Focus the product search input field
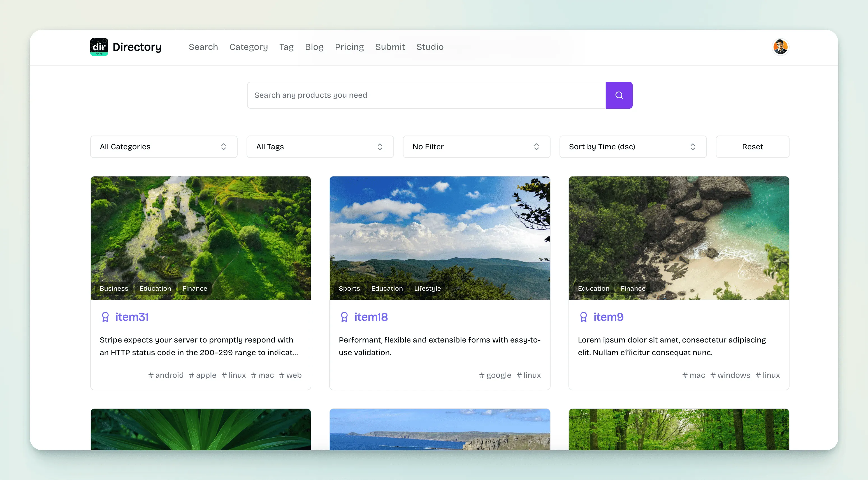This screenshot has height=480, width=868. tap(426, 95)
